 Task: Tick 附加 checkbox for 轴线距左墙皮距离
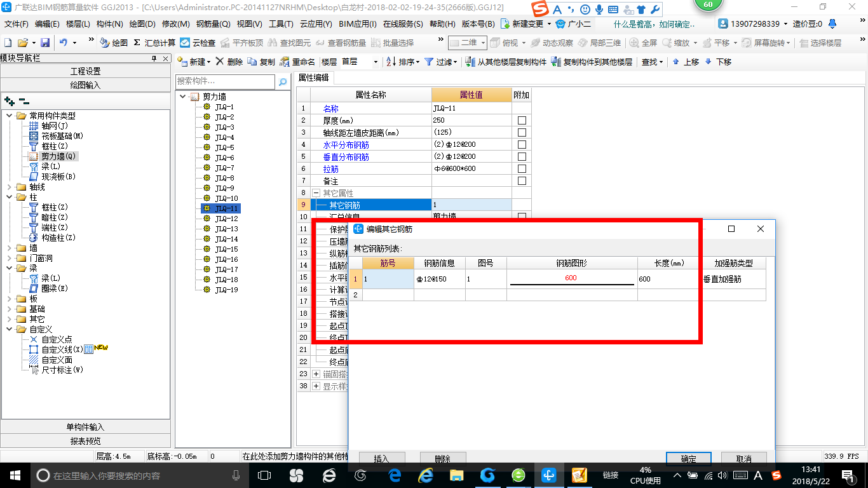click(x=522, y=132)
